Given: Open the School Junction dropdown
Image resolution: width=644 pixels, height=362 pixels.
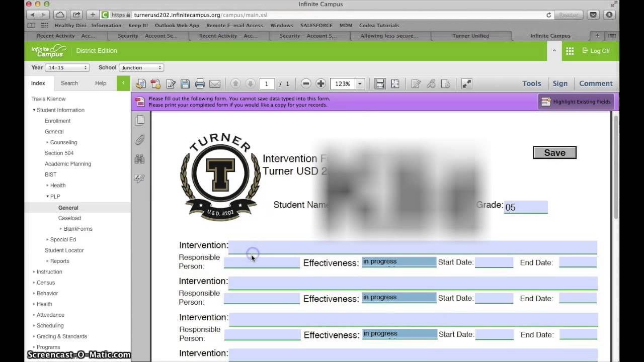Looking at the screenshot, I should pyautogui.click(x=141, y=67).
